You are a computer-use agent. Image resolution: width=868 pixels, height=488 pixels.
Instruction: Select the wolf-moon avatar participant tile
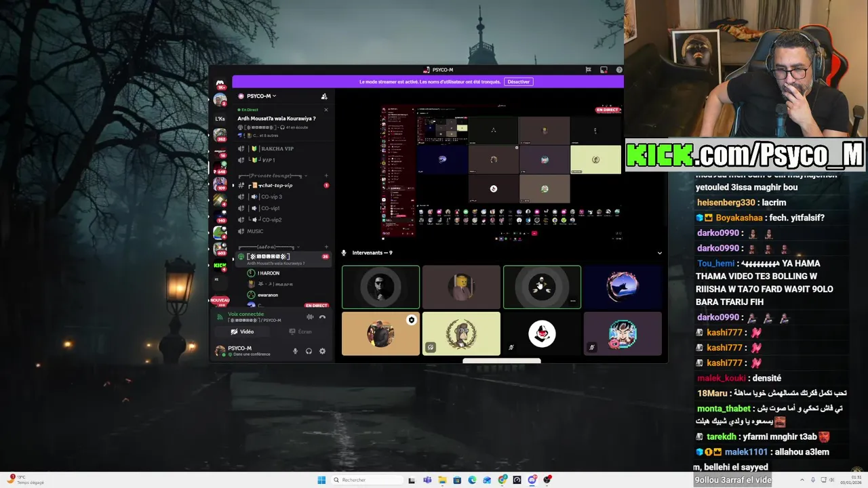(x=623, y=287)
